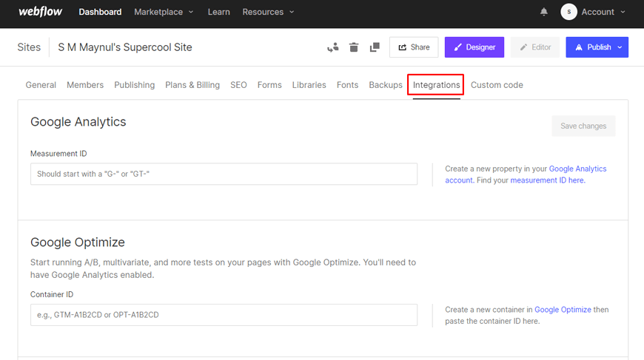Click the delete site trash icon

[354, 47]
